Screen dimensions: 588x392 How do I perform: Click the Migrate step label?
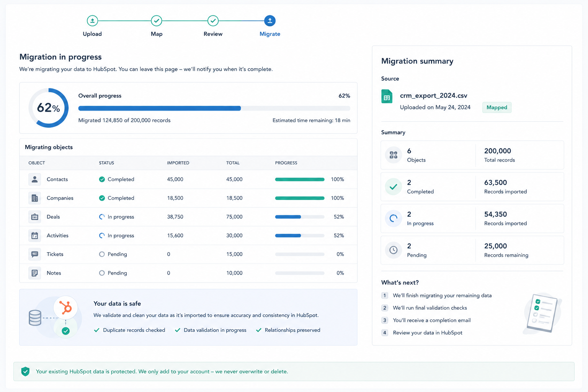[270, 34]
